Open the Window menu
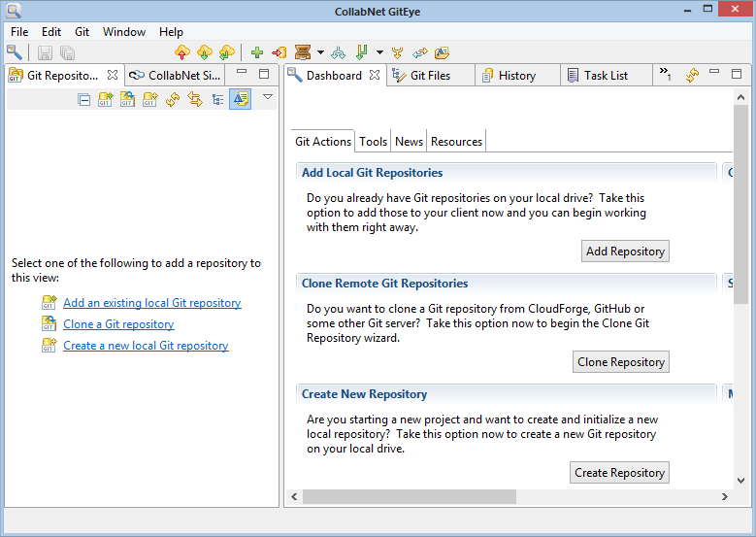This screenshot has width=756, height=537. pyautogui.click(x=124, y=32)
